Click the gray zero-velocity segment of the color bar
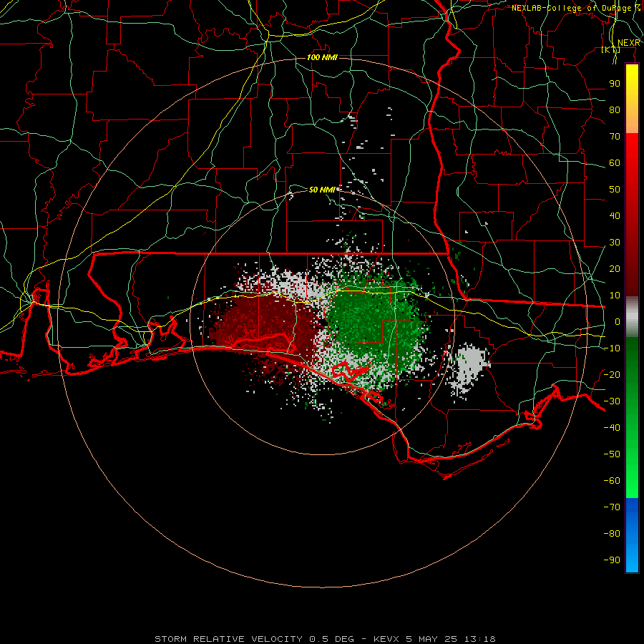Screen dimensions: 644x644 [x=632, y=317]
